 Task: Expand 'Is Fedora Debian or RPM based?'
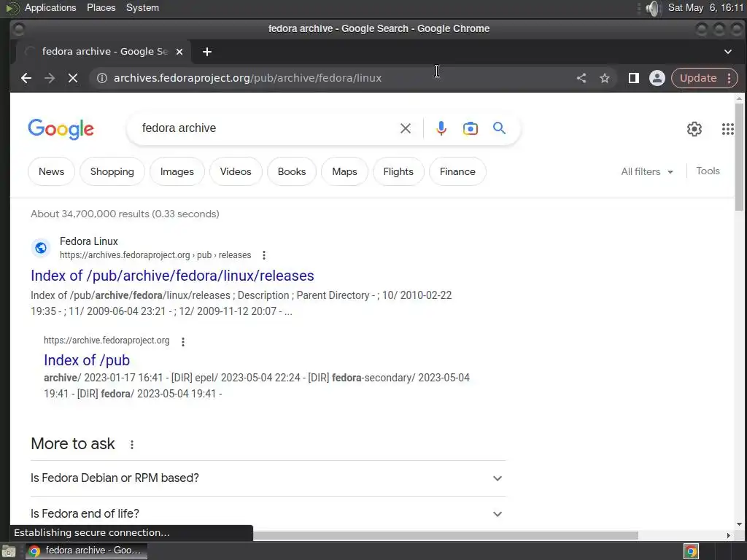268,478
